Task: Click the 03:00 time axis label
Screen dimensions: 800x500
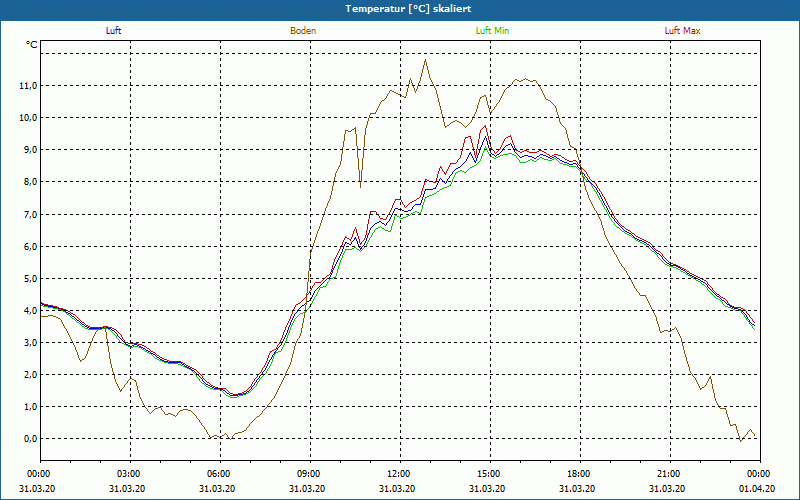Action: (x=128, y=474)
